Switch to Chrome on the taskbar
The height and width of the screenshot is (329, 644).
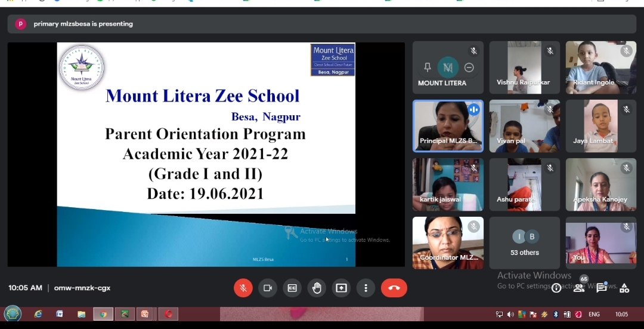pos(103,314)
